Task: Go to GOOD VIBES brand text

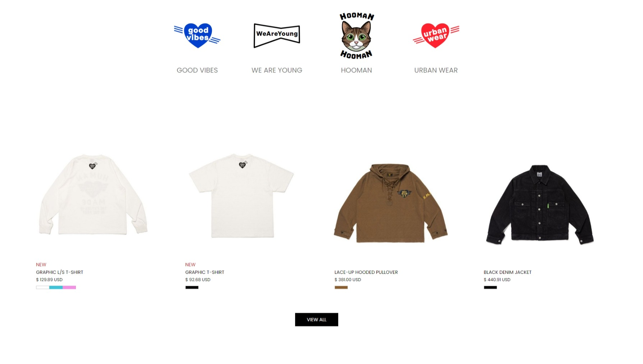Action: 197,70
